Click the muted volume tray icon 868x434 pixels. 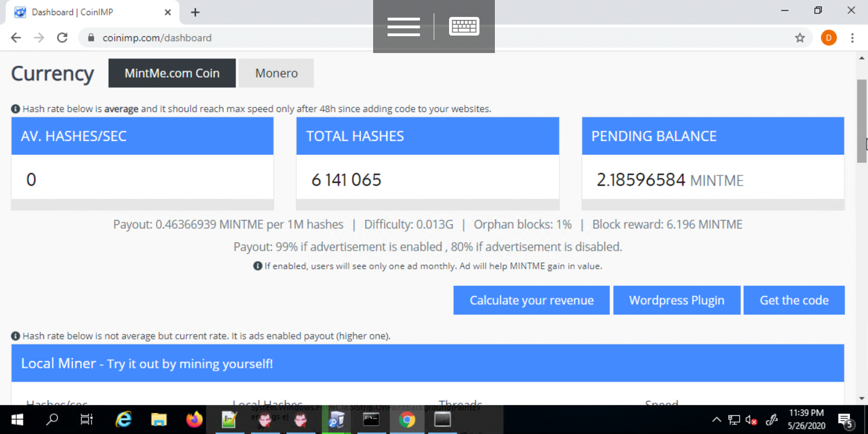tap(751, 420)
